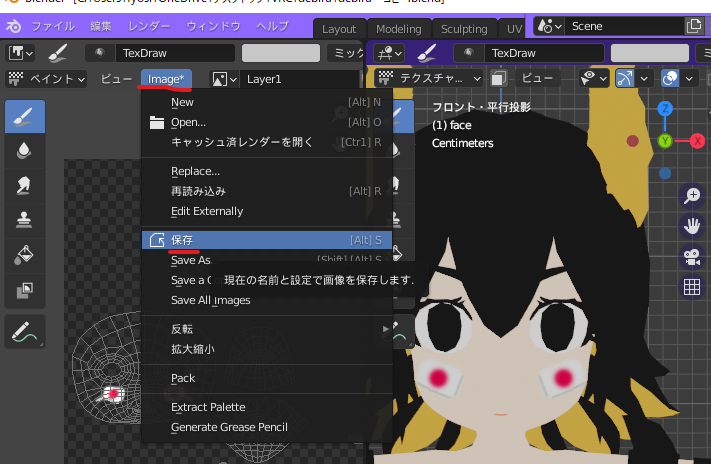Image resolution: width=711 pixels, height=464 pixels.
Task: Switch to the UV workspace tab
Action: coord(514,29)
